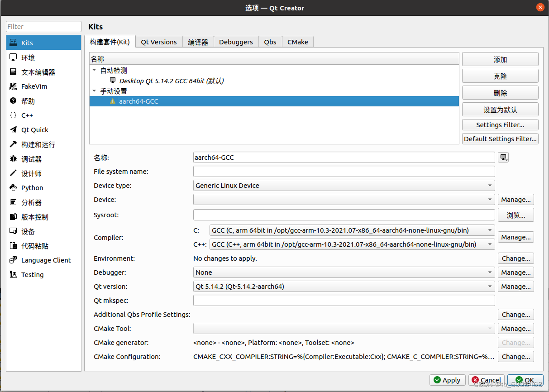Open the Device dropdown

point(344,200)
